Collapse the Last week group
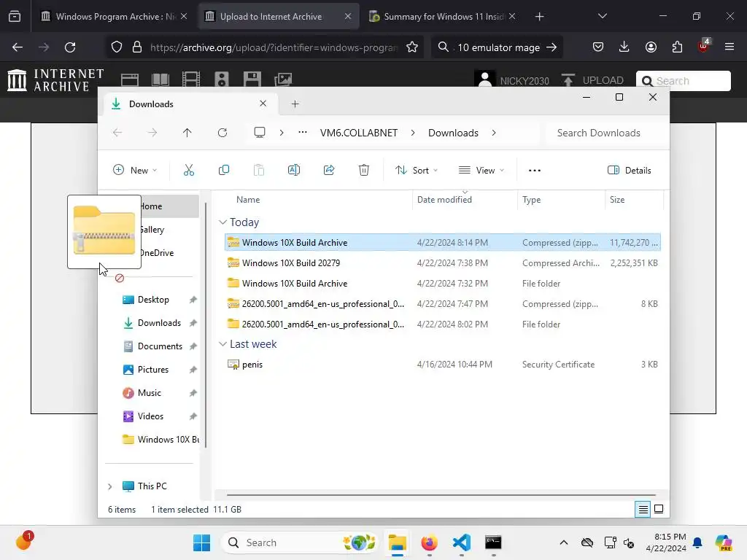Screen dimensions: 747x560 [222, 344]
